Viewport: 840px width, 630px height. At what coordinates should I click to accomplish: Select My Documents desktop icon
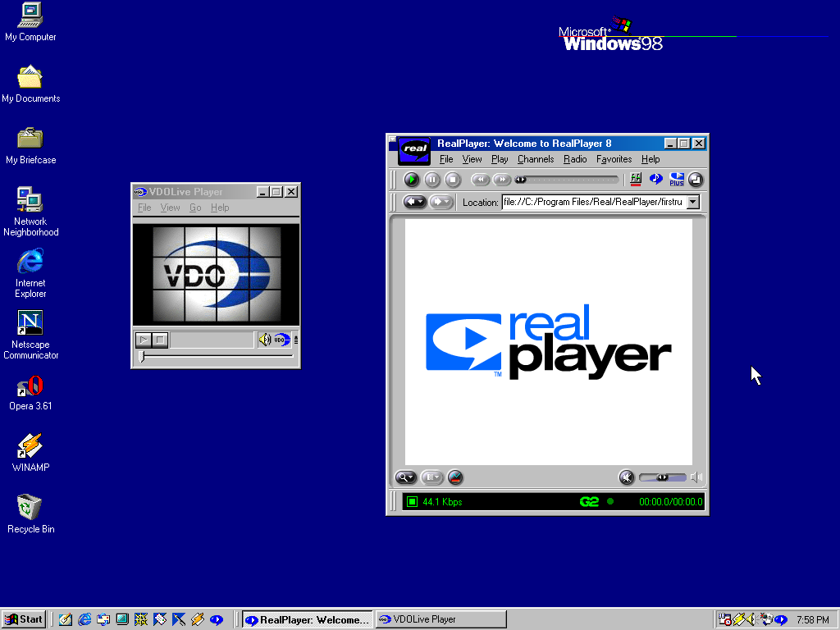pos(30,84)
